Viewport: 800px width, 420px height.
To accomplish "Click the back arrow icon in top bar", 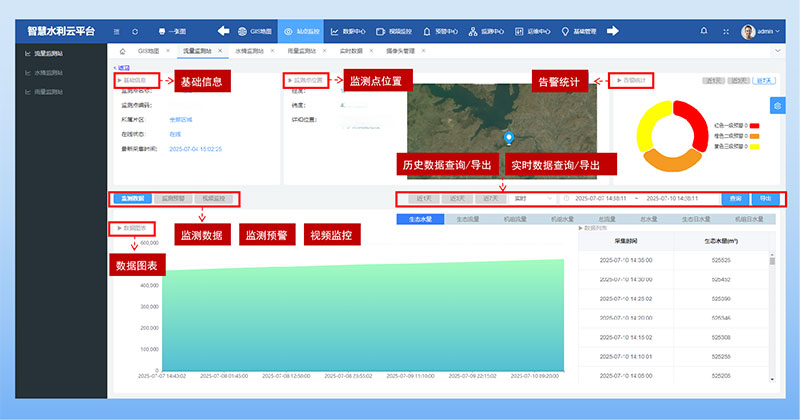I will tap(223, 31).
